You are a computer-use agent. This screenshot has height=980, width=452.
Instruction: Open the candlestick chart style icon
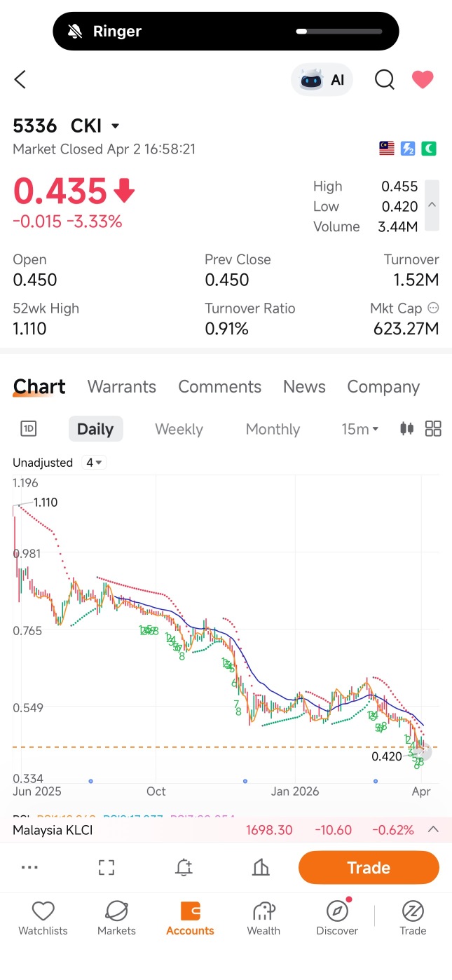click(x=406, y=429)
